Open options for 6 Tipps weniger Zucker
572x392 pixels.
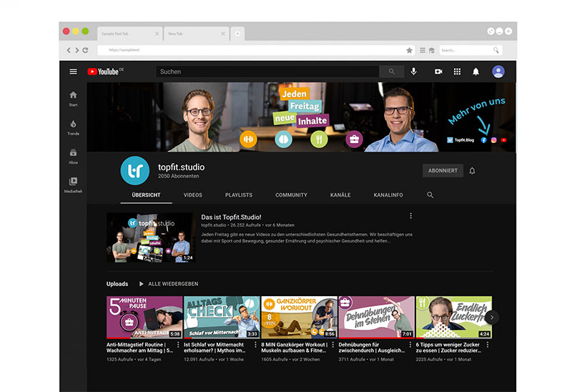pos(488,345)
